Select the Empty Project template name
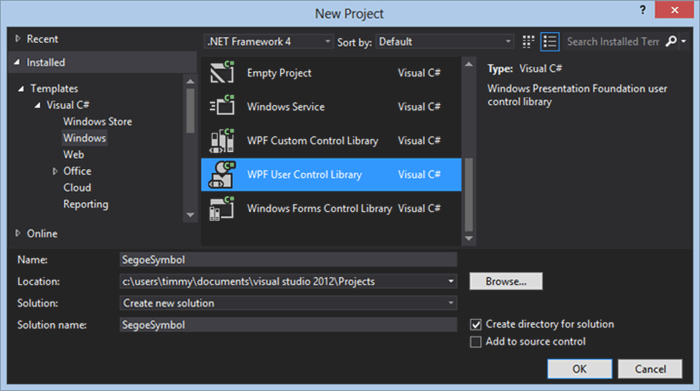Screen dimensions: 700x391 (279, 73)
